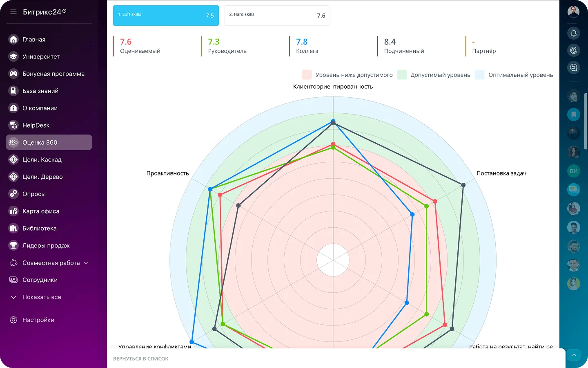588x368 pixels.
Task: Click the Настройки gear icon
Action: click(13, 320)
